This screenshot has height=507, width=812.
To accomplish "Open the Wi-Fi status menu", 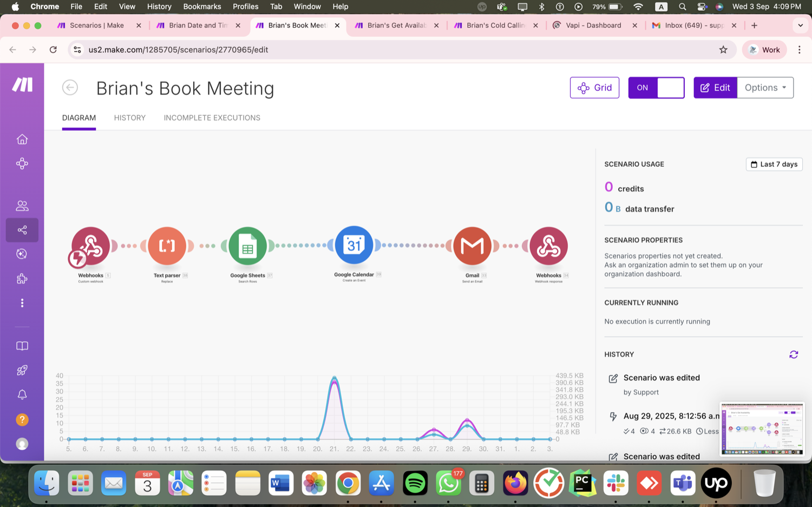I will click(638, 6).
